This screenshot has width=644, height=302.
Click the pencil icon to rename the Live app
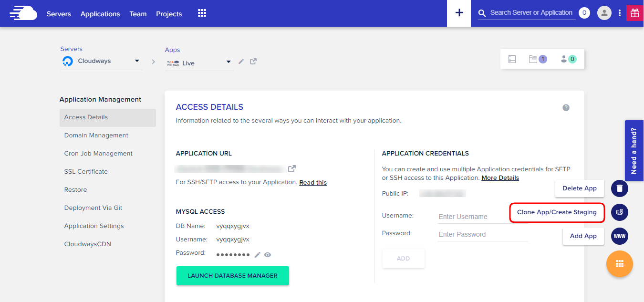pyautogui.click(x=241, y=62)
